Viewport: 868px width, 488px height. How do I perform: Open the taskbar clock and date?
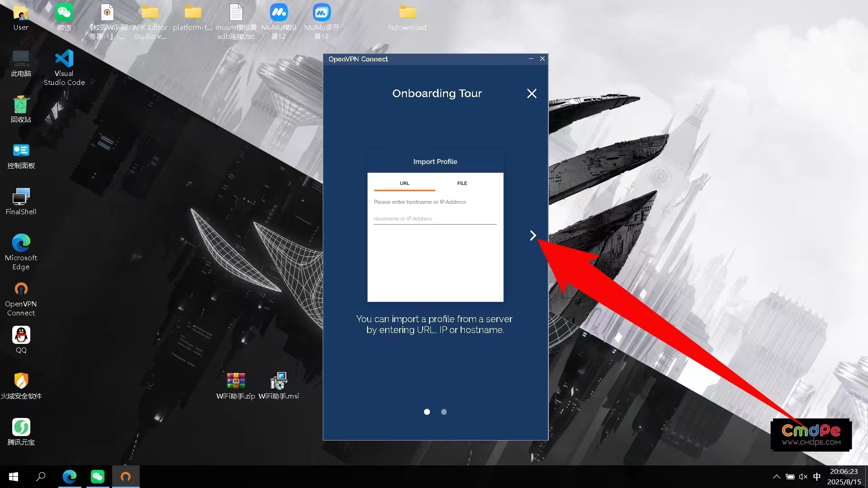coord(844,477)
